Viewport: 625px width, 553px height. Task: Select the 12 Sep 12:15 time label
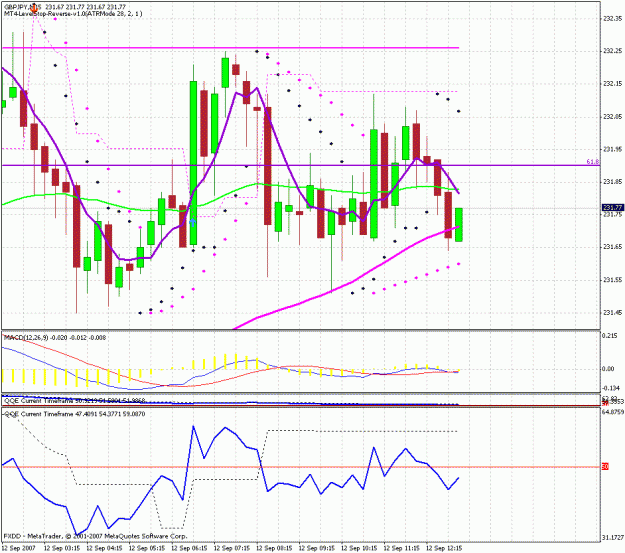(x=444, y=548)
